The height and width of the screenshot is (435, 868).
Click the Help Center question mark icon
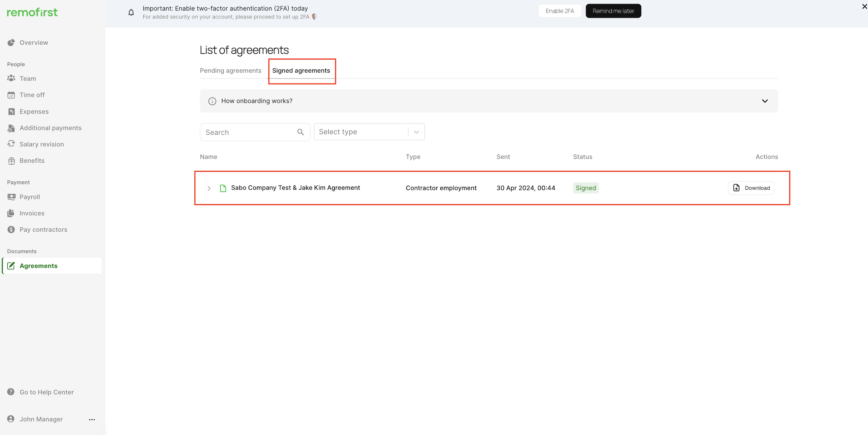pos(11,392)
